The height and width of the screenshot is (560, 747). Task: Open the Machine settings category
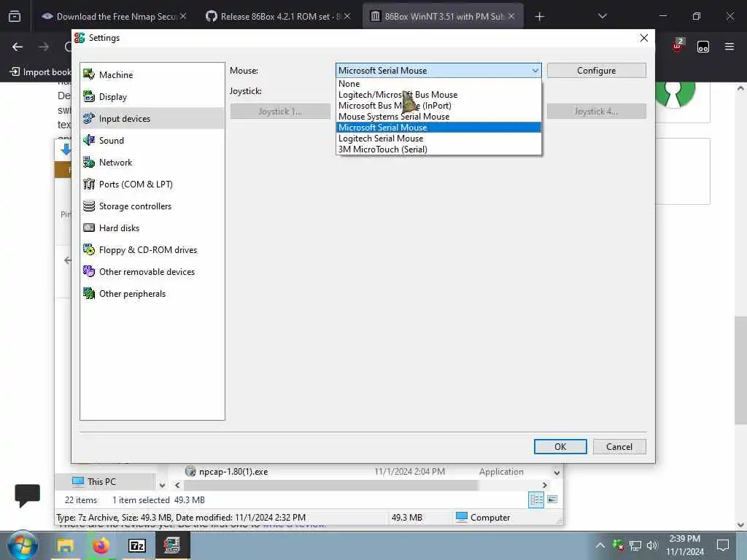click(152, 75)
